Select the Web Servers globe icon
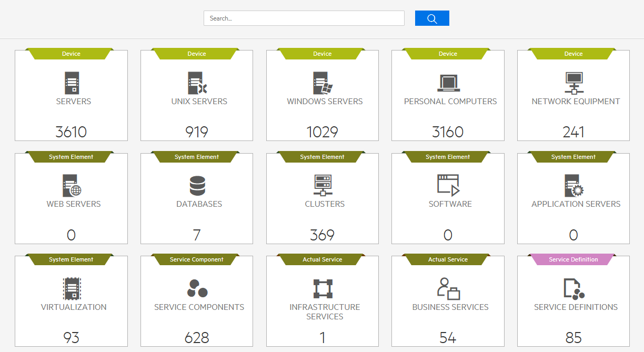This screenshot has height=352, width=644. [72, 186]
